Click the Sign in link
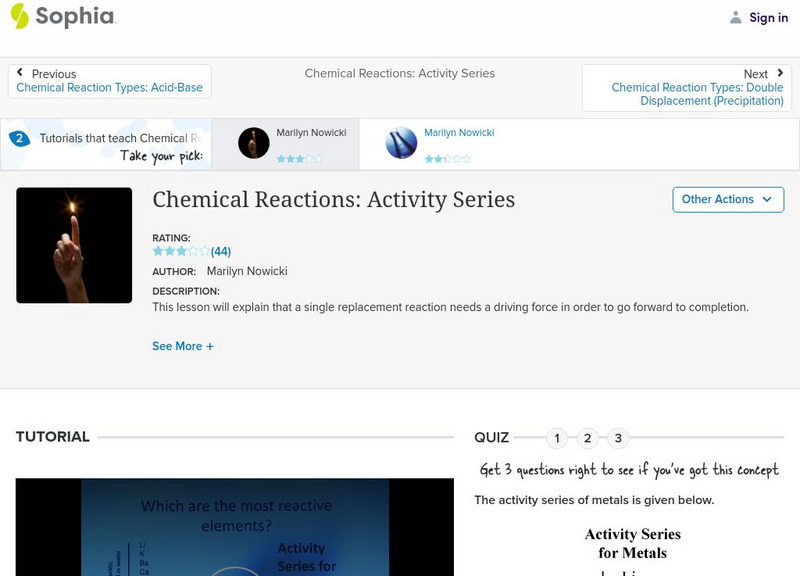This screenshot has width=800, height=576. (x=768, y=17)
